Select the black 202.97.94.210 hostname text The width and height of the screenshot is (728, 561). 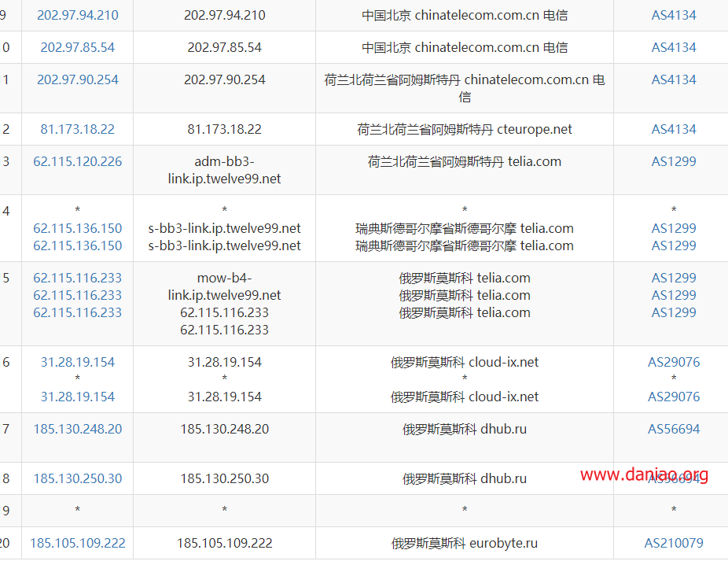coord(225,15)
